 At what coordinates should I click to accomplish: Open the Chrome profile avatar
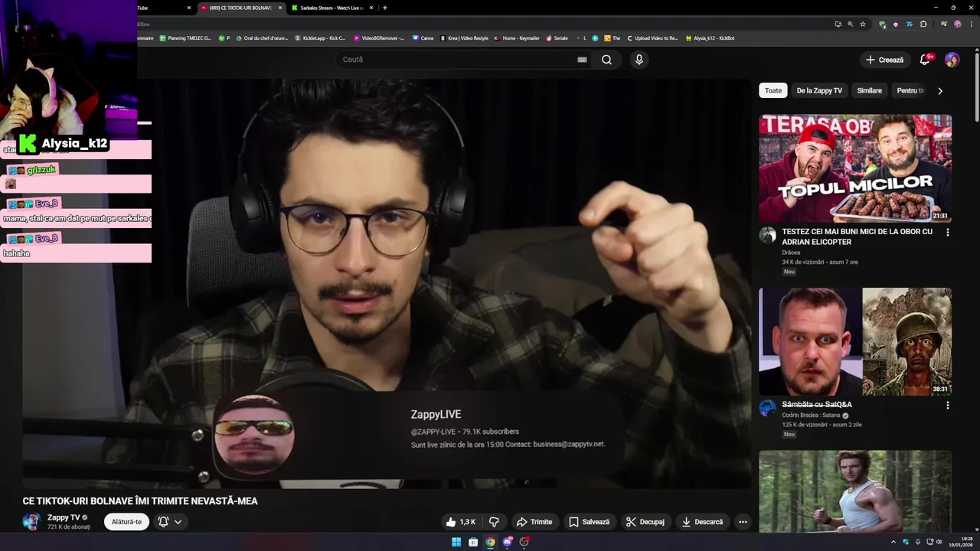958,24
